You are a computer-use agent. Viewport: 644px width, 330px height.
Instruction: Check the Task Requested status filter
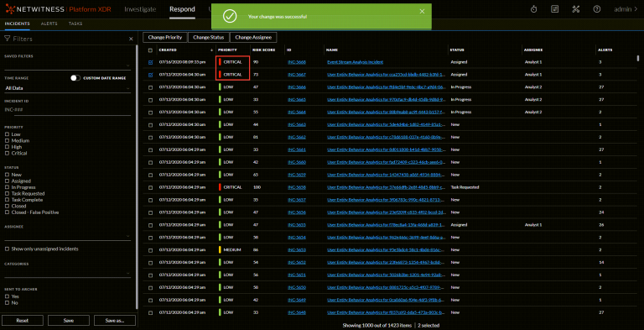pos(7,193)
